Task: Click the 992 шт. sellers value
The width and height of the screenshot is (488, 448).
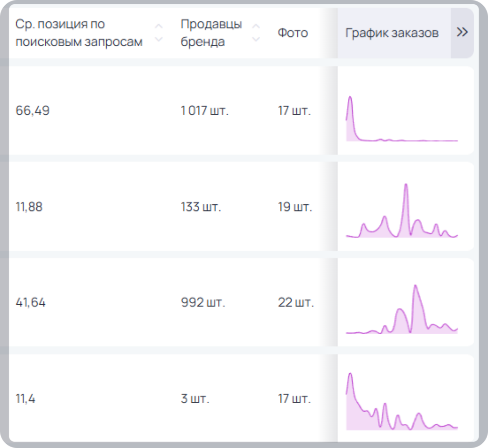Action: pos(203,302)
